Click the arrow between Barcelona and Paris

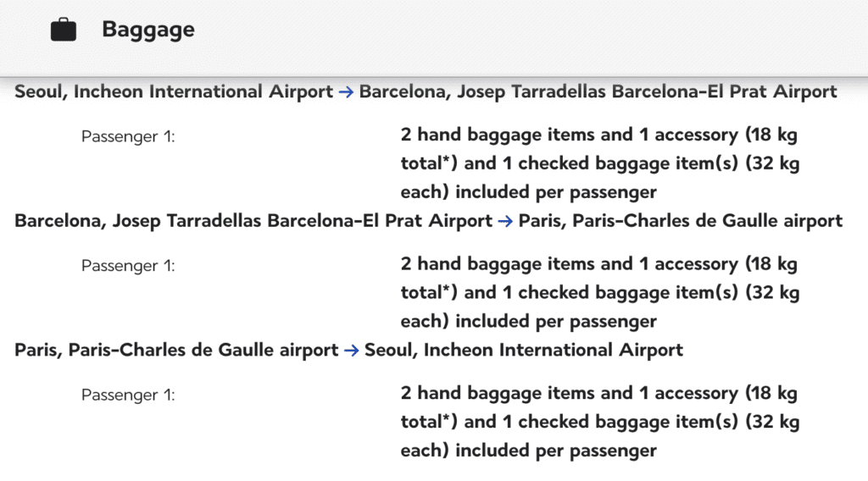(505, 221)
